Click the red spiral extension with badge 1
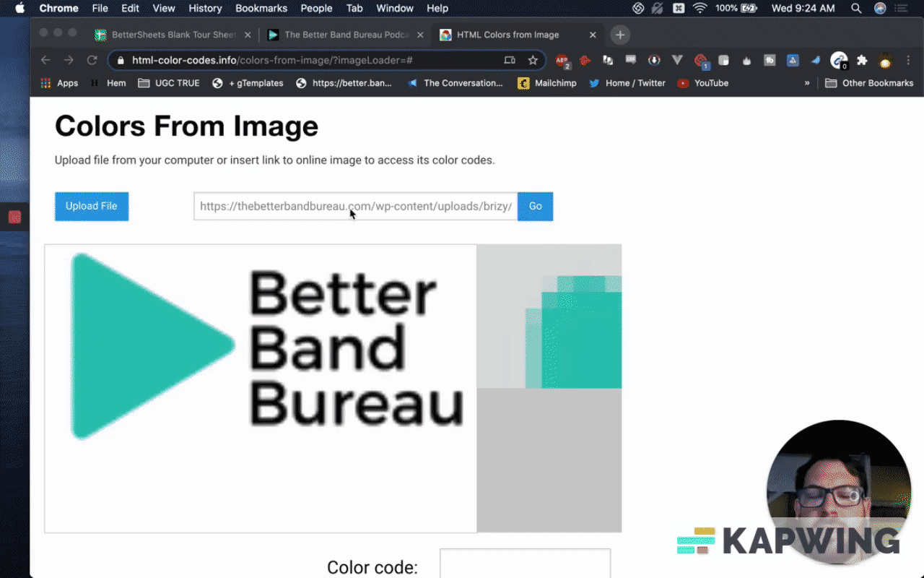This screenshot has height=578, width=924. [700, 61]
